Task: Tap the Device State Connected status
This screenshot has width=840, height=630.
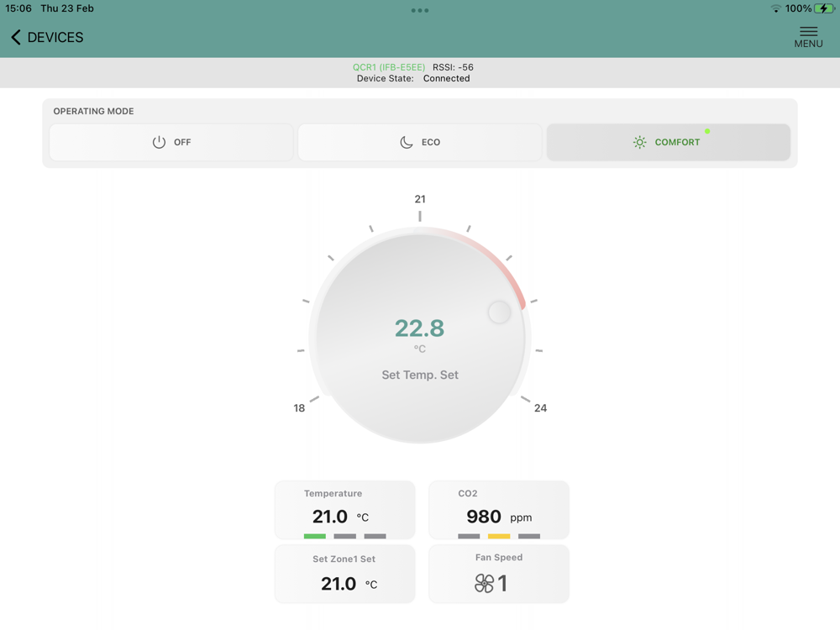Action: pyautogui.click(x=413, y=78)
